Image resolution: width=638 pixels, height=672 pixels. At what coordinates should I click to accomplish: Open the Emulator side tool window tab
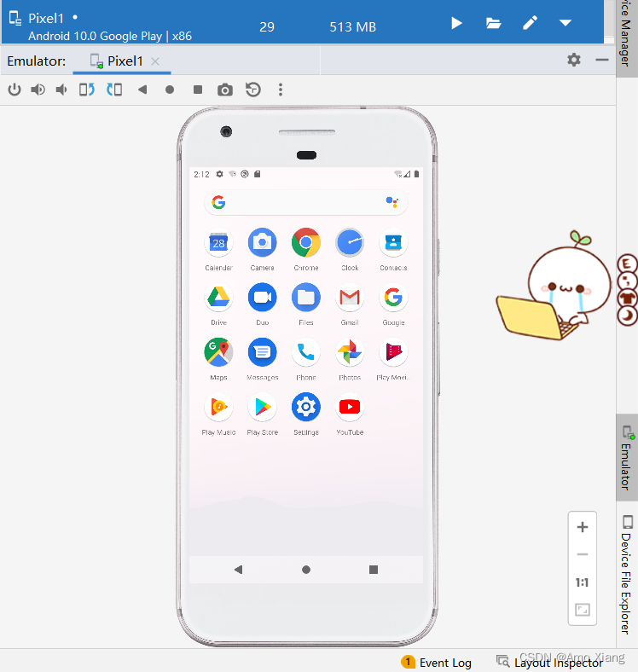pos(626,458)
